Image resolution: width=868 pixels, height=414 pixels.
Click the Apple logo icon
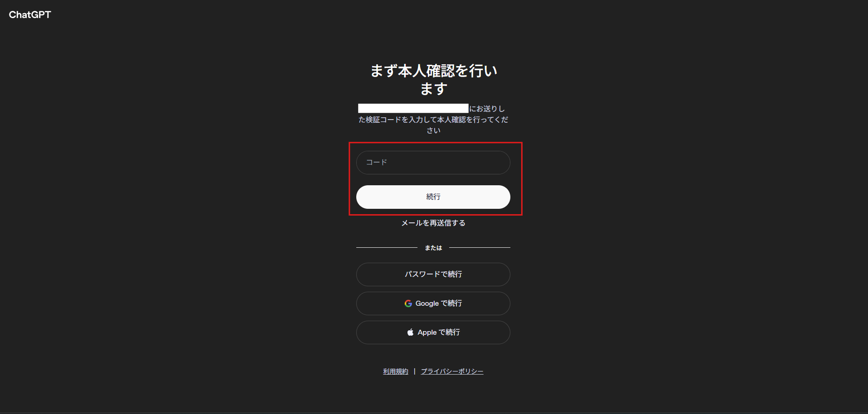click(410, 332)
